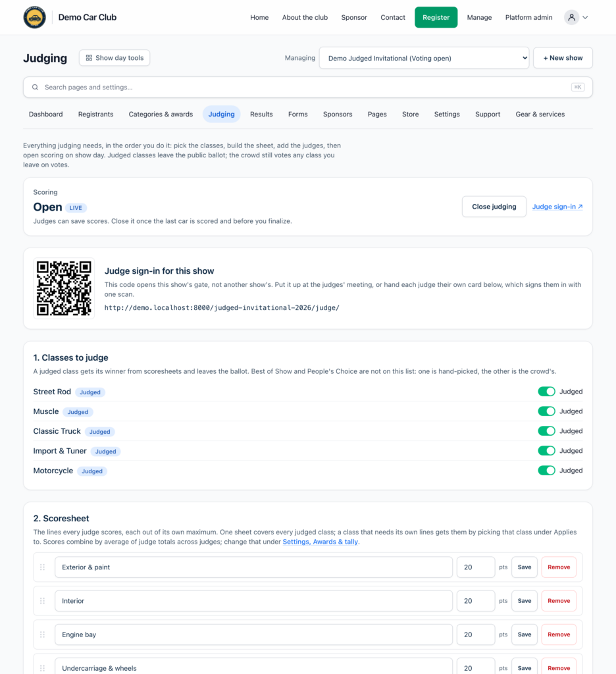Grab the drag handle for Interior row
Viewport: 616px width, 674px height.
[43, 601]
